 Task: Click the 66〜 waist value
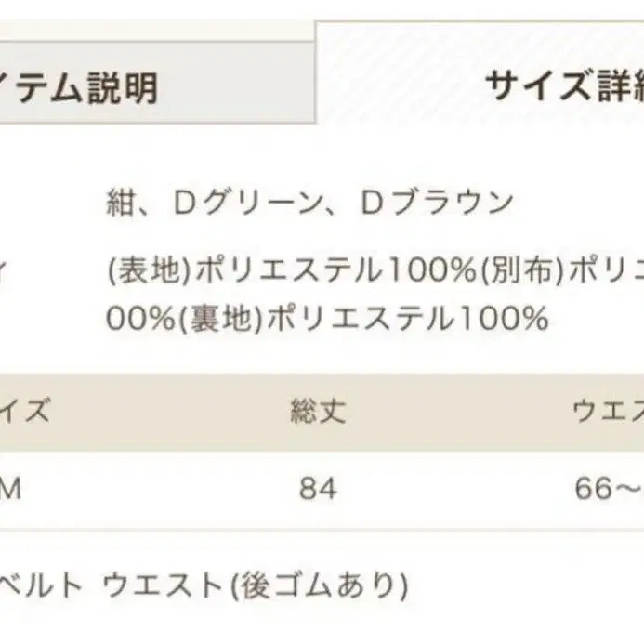610,489
